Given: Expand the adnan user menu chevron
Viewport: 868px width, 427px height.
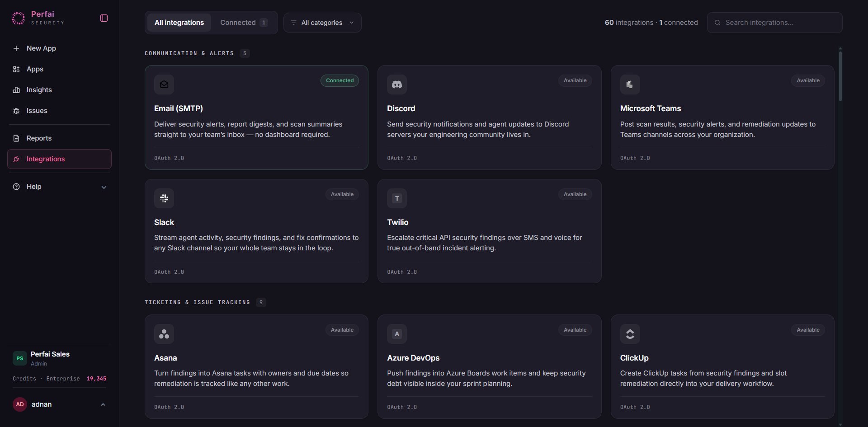Looking at the screenshot, I should tap(103, 404).
